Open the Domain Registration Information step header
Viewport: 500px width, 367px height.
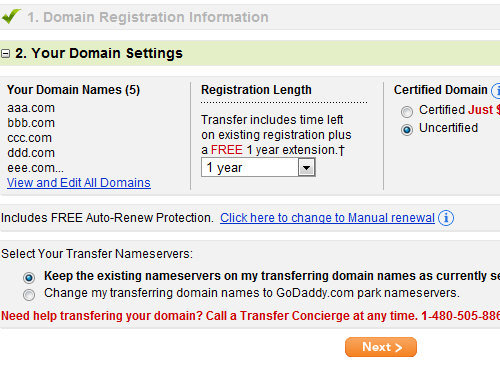coord(148,17)
